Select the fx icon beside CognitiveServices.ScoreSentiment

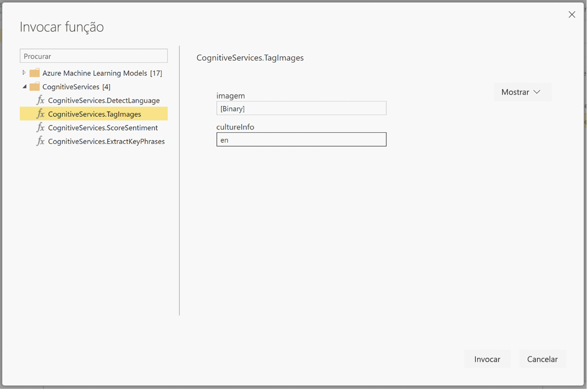point(40,128)
